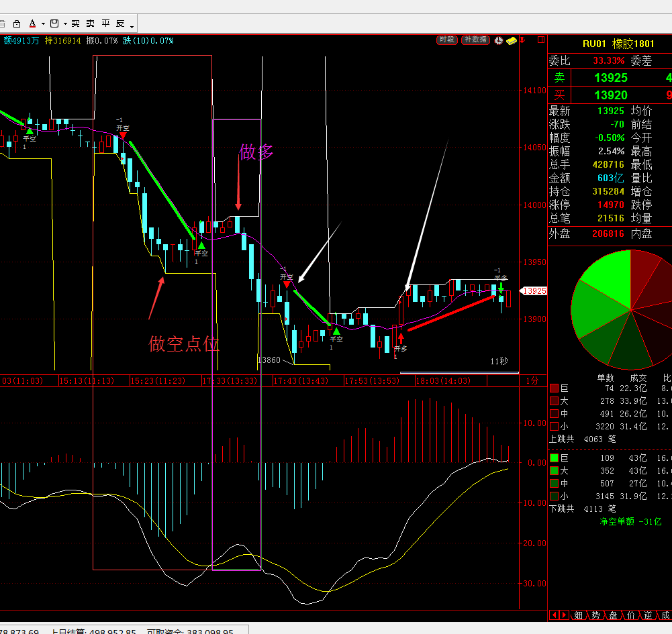Click the 持仓 value 315284
672x634 pixels.
pyautogui.click(x=608, y=191)
